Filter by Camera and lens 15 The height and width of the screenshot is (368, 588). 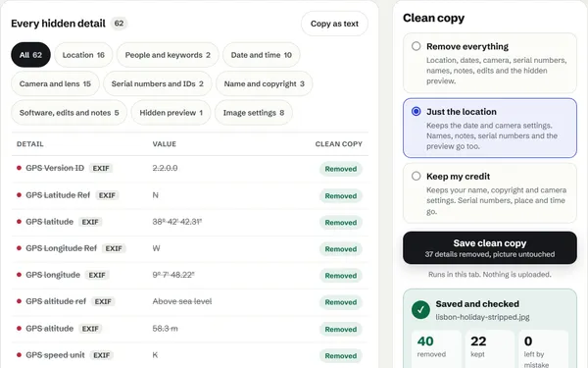click(x=55, y=83)
